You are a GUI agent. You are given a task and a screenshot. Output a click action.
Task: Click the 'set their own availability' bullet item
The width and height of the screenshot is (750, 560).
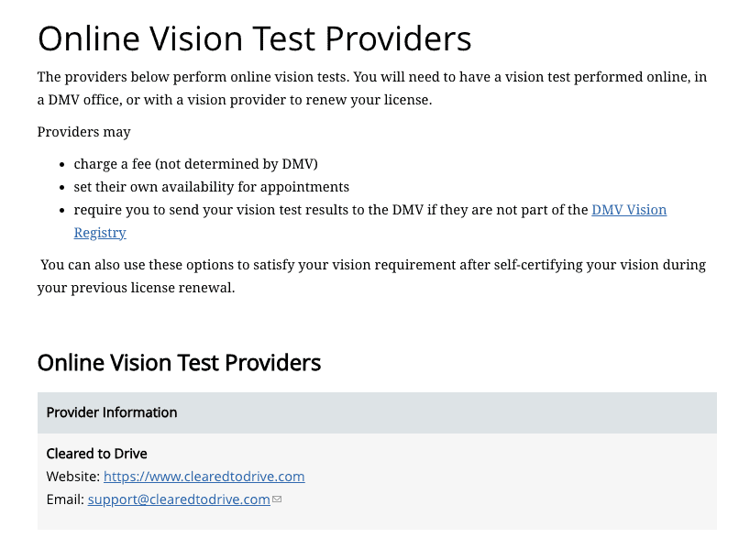[x=212, y=187]
